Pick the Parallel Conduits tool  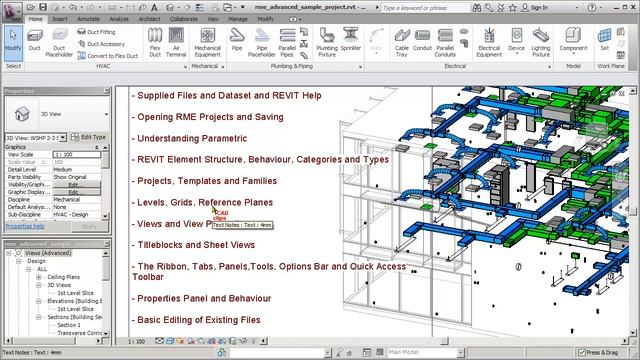point(445,42)
